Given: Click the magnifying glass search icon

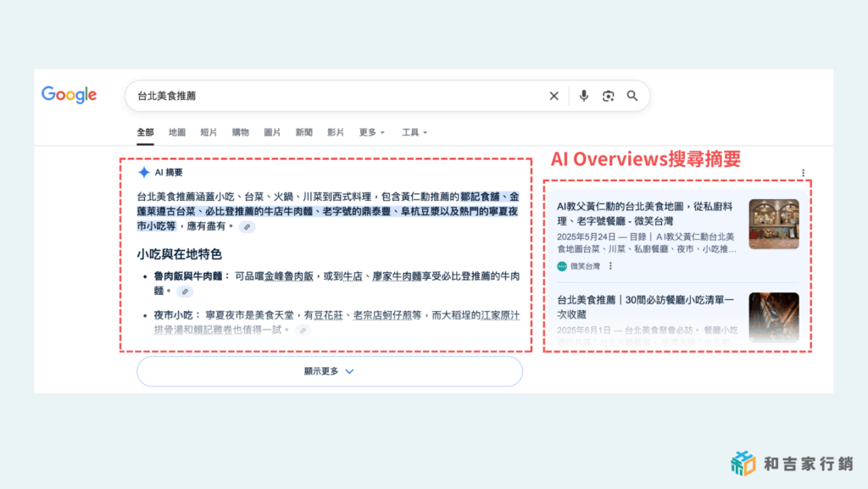Looking at the screenshot, I should (632, 96).
